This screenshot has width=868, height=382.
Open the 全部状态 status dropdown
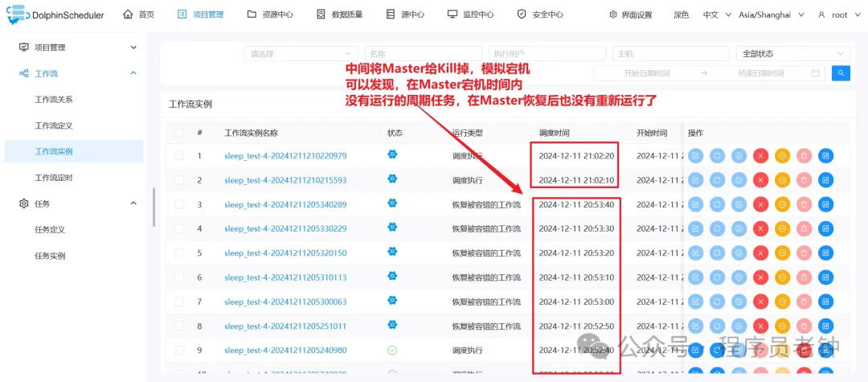[x=792, y=54]
